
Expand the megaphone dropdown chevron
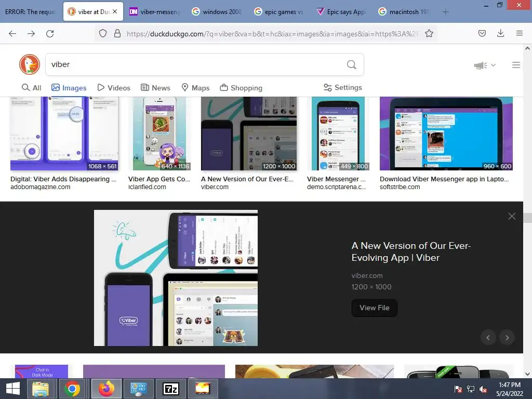[x=494, y=65]
